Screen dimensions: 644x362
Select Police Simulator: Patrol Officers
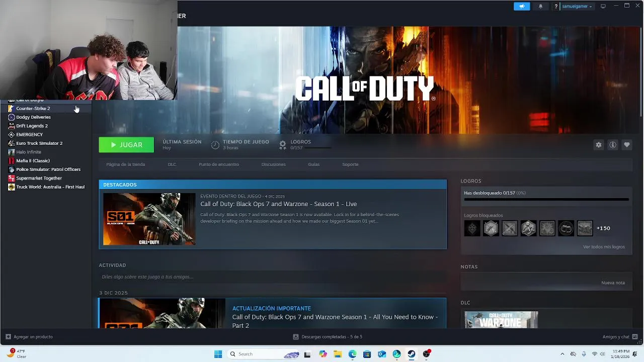click(x=46, y=169)
